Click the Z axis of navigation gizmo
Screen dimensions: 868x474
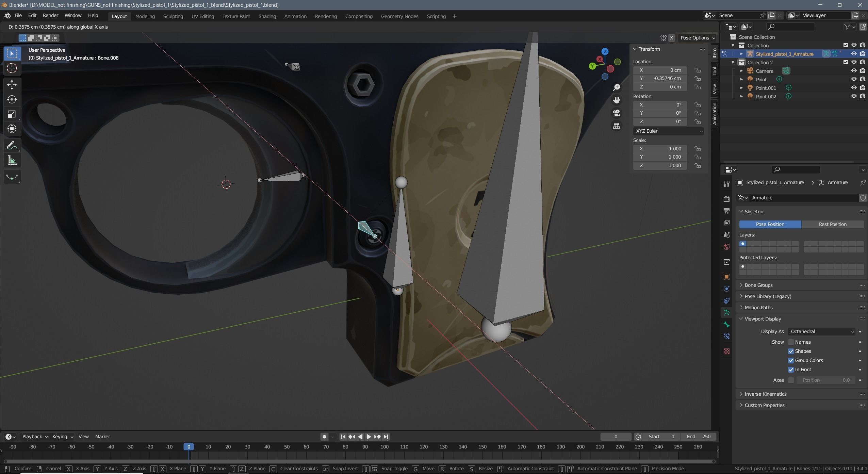click(605, 52)
